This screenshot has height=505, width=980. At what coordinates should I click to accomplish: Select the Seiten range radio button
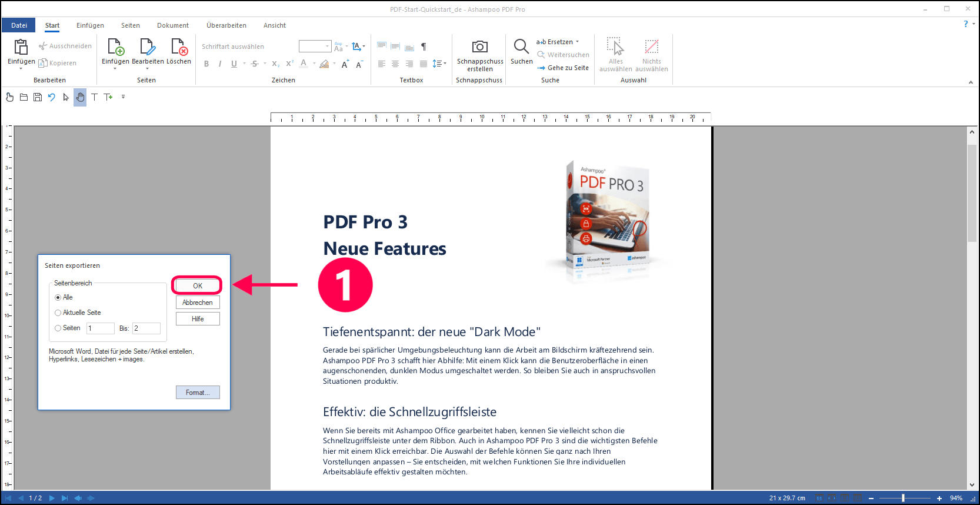click(x=58, y=328)
